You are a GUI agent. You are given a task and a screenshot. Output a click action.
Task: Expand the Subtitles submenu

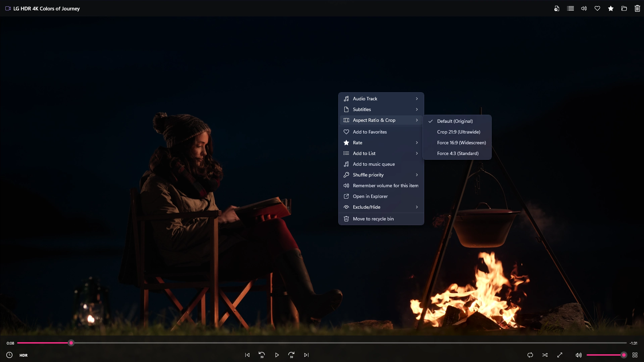tap(381, 109)
